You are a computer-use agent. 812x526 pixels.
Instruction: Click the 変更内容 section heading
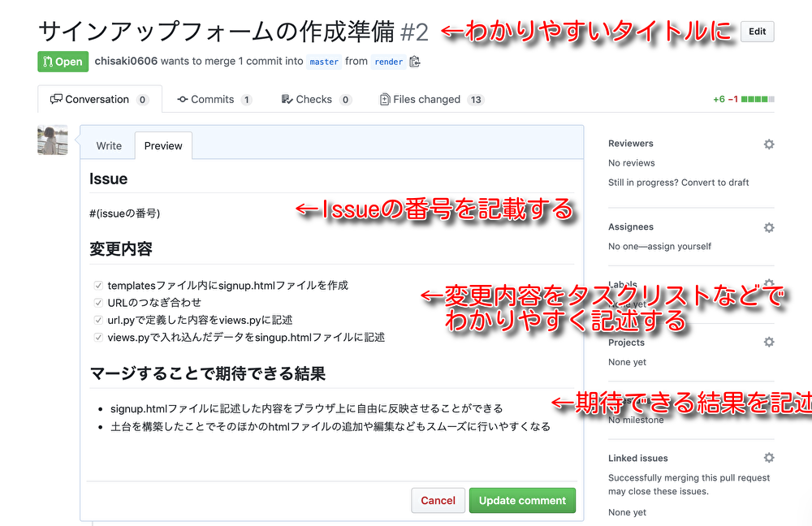[x=121, y=249]
